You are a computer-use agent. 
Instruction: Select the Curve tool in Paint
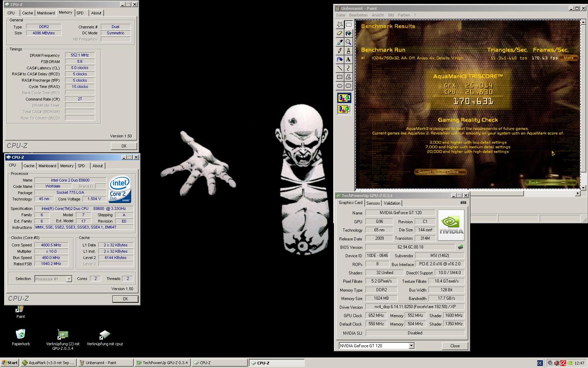(x=348, y=68)
